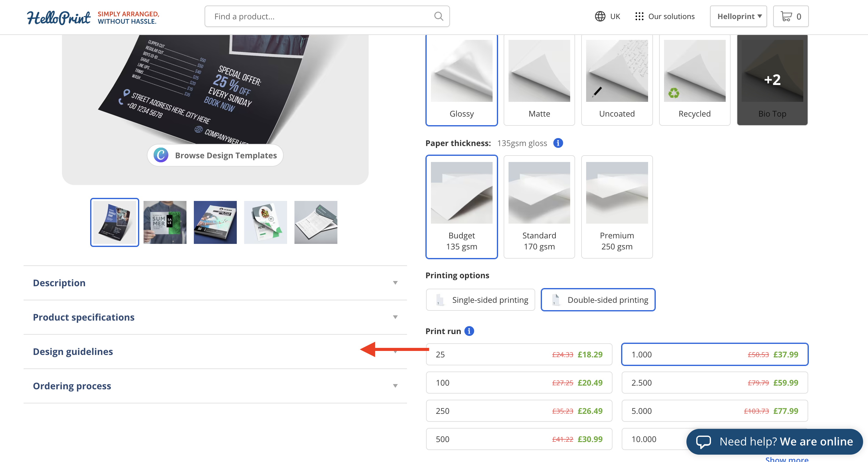Select print run of 250

pyautogui.click(x=519, y=411)
